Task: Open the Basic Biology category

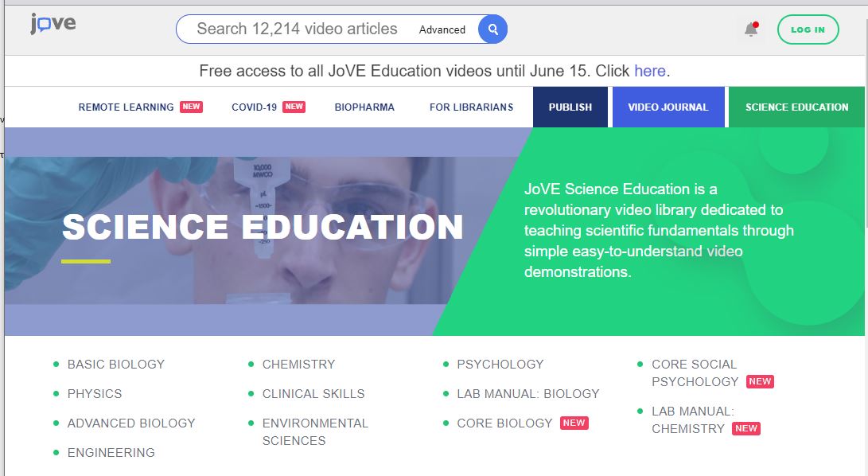Action: pyautogui.click(x=115, y=364)
